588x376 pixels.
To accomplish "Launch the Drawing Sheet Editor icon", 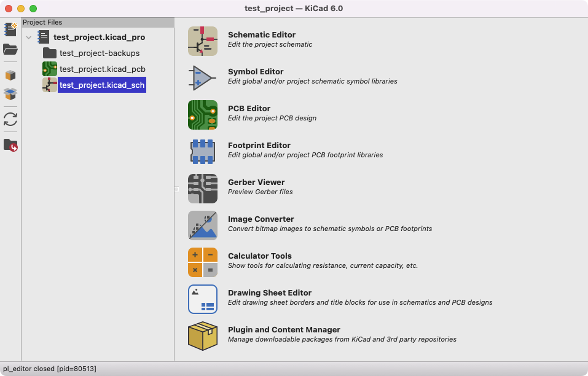I will tap(203, 299).
